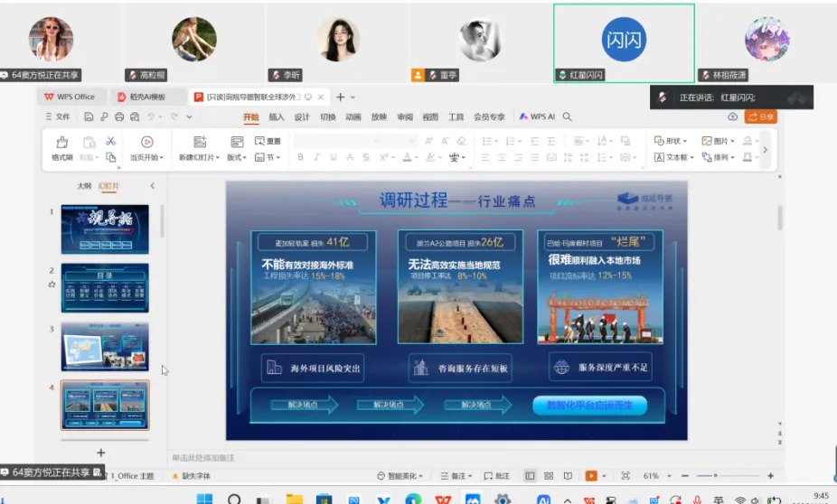Collapse the slide panel with left chevron

[152, 185]
